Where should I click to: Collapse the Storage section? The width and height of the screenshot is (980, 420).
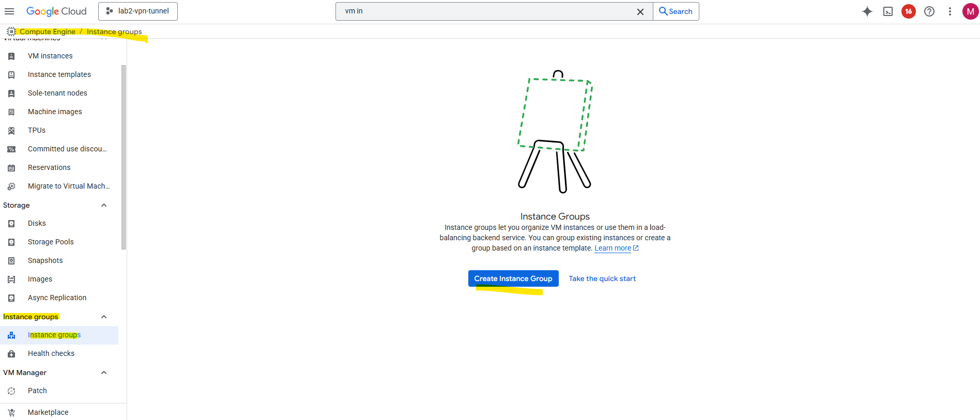coord(104,205)
